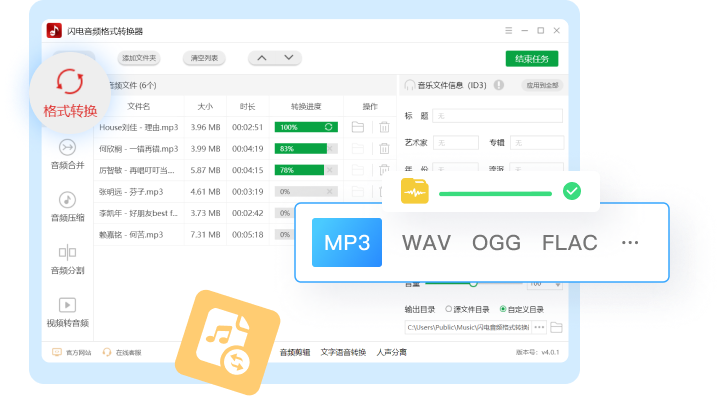Click the 标题 title input field
The height and width of the screenshot is (399, 722).
click(497, 116)
